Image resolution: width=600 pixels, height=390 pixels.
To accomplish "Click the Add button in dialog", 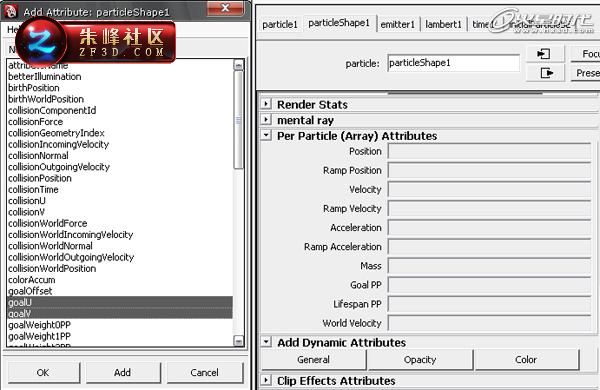I will point(123,372).
